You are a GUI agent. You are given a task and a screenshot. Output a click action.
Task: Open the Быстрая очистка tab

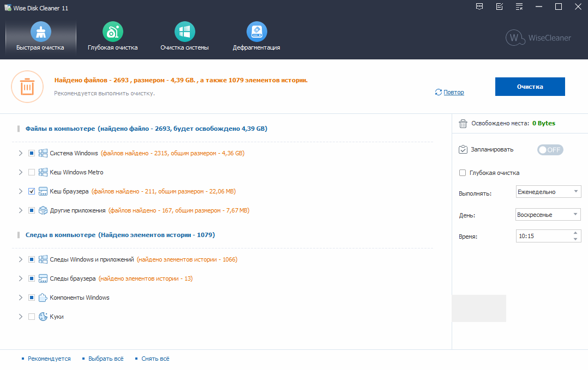40,38
